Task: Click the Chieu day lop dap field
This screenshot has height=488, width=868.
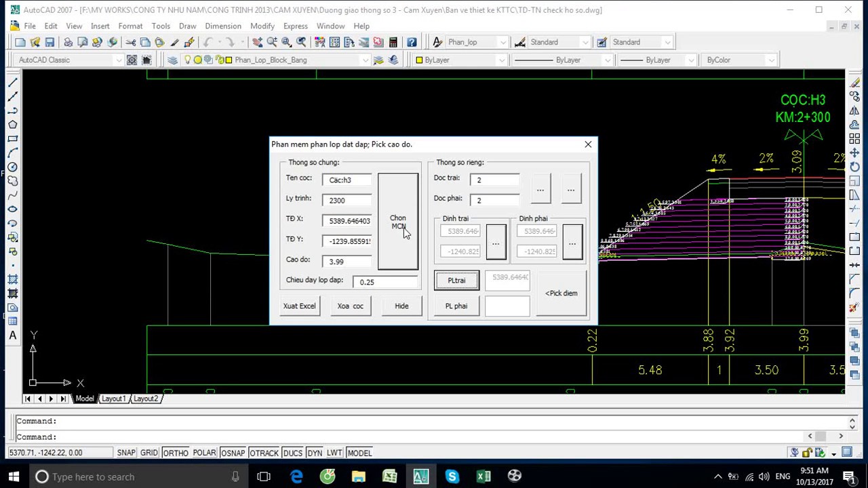Action: click(x=385, y=281)
